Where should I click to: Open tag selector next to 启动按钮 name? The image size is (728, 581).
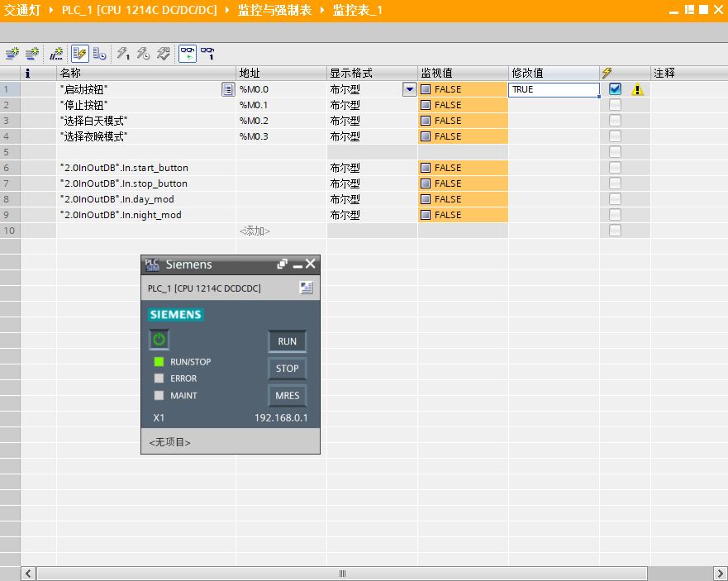pos(228,89)
